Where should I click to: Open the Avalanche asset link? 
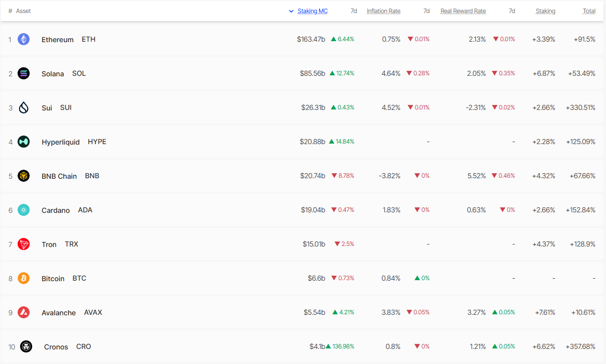point(59,313)
